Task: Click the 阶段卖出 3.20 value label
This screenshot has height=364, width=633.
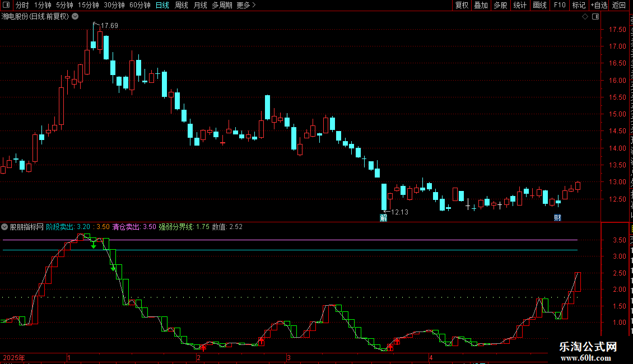Action: 68,227
